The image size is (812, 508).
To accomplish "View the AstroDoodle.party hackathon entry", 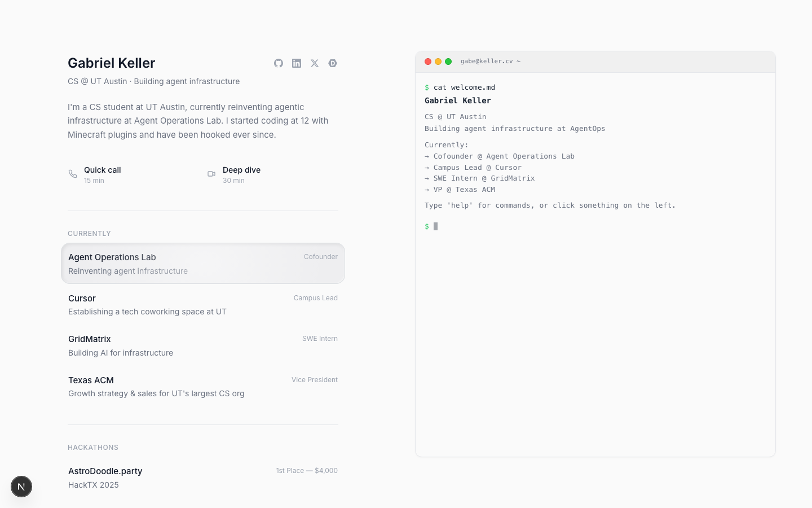I will [x=203, y=478].
